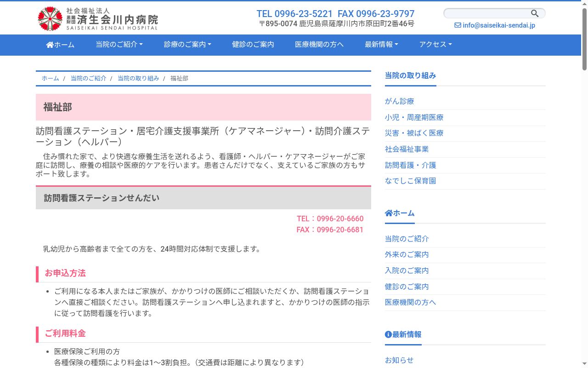Open the がん診療 sidebar link
The width and height of the screenshot is (588, 368).
point(400,101)
